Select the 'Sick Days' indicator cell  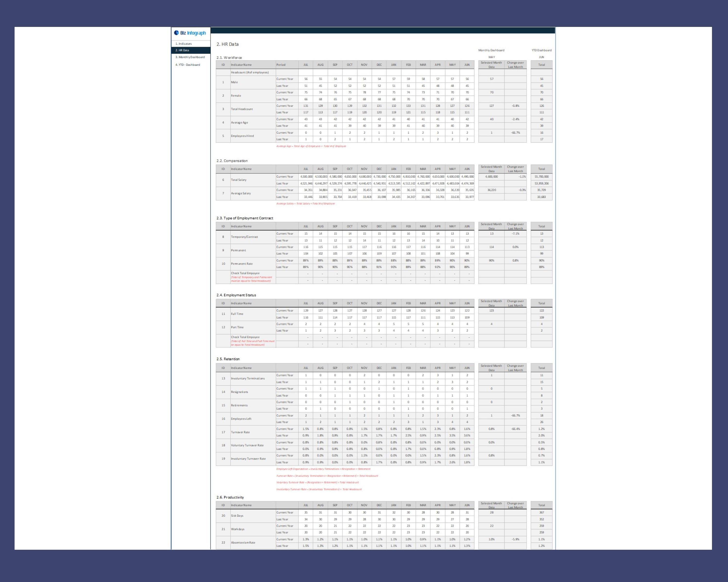tap(253, 516)
